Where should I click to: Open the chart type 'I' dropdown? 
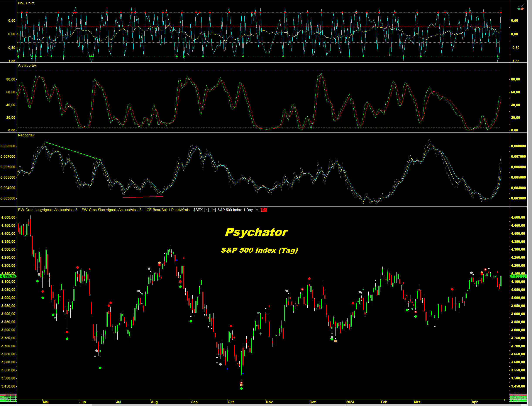(213, 210)
